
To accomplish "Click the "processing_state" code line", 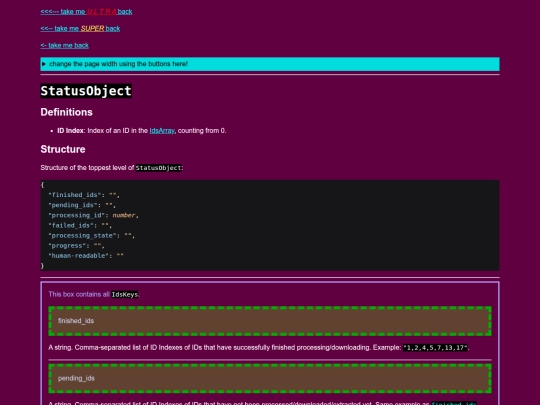I will 91,236.
